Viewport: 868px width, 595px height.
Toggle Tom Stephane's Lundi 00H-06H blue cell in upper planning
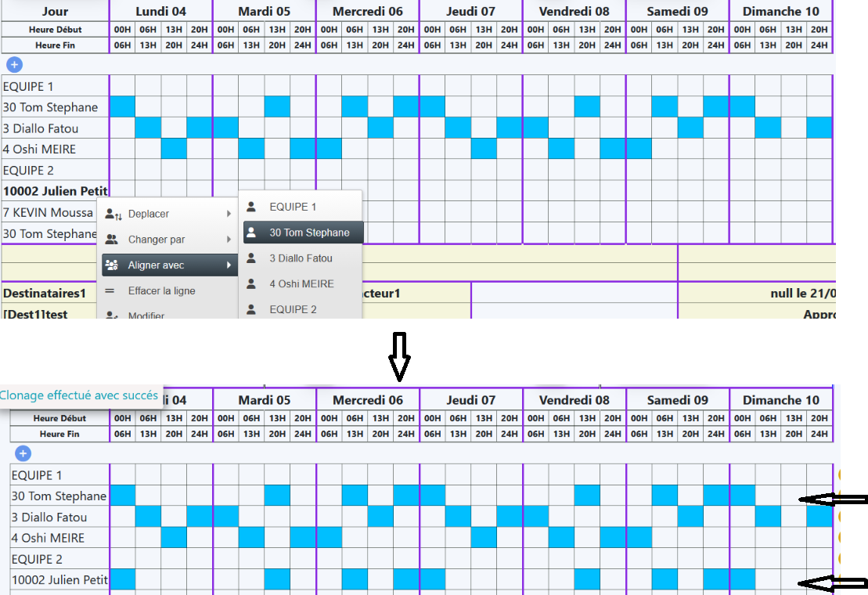[x=122, y=106]
